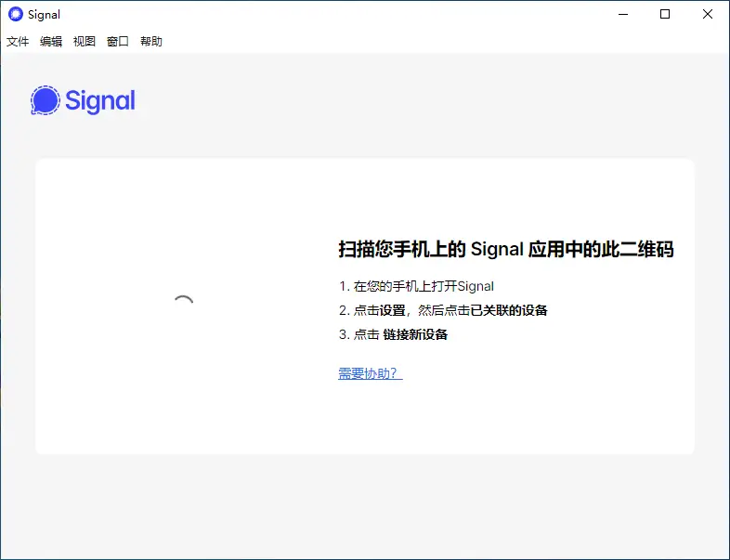
Task: Close the Signal window
Action: click(x=708, y=14)
